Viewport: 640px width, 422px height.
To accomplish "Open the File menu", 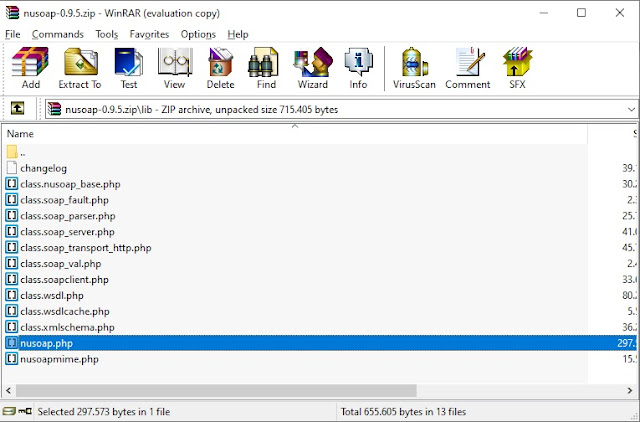I will tap(13, 34).
